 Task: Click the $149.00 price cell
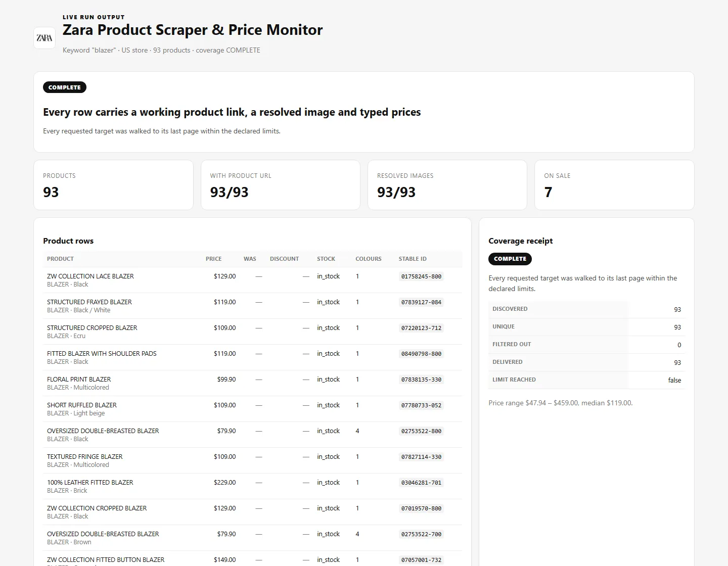(225, 560)
